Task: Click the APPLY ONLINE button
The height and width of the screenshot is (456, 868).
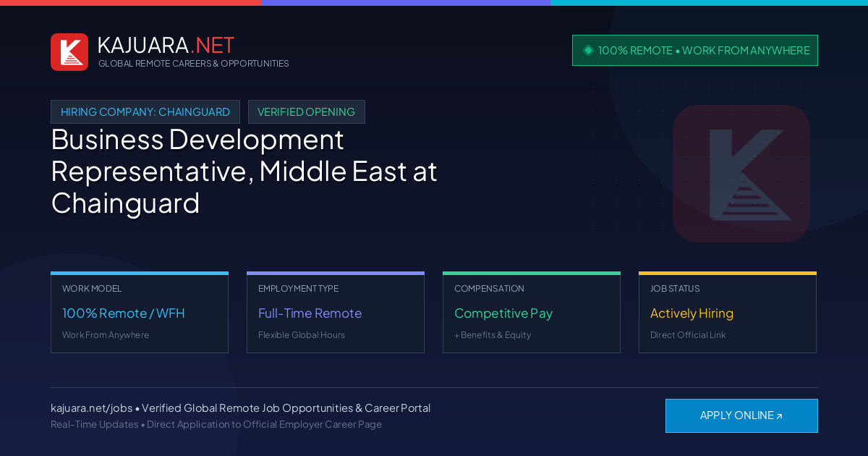Action: [x=741, y=415]
